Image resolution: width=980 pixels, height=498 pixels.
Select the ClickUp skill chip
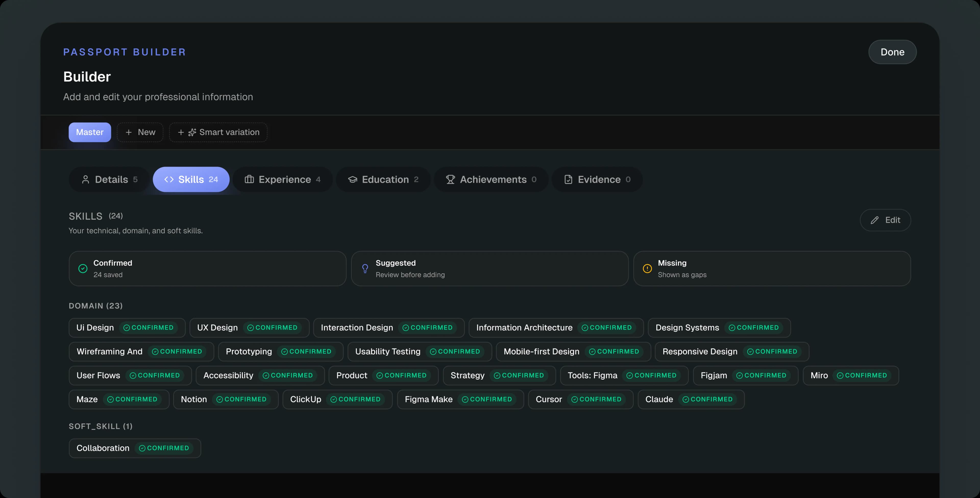[x=337, y=400]
